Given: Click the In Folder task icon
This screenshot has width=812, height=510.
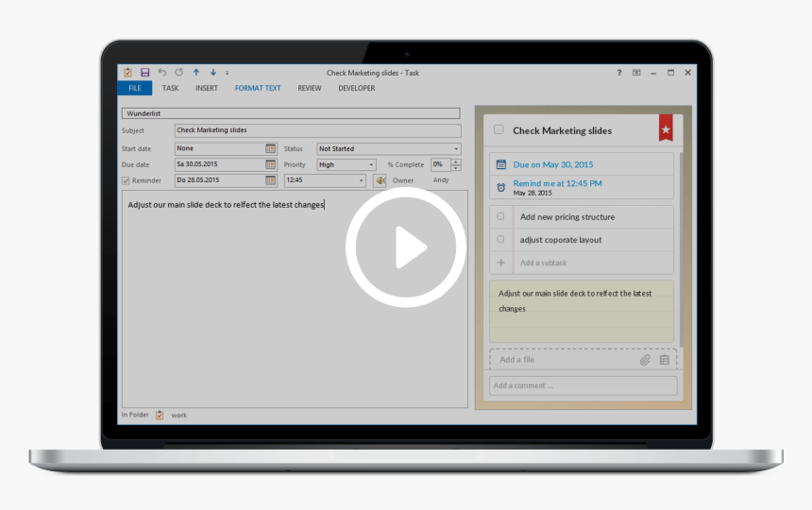Looking at the screenshot, I should point(160,416).
